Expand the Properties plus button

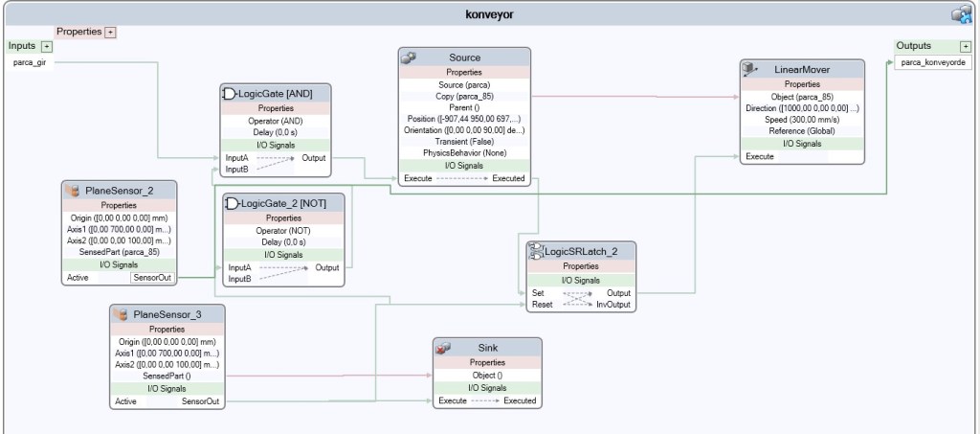point(110,32)
